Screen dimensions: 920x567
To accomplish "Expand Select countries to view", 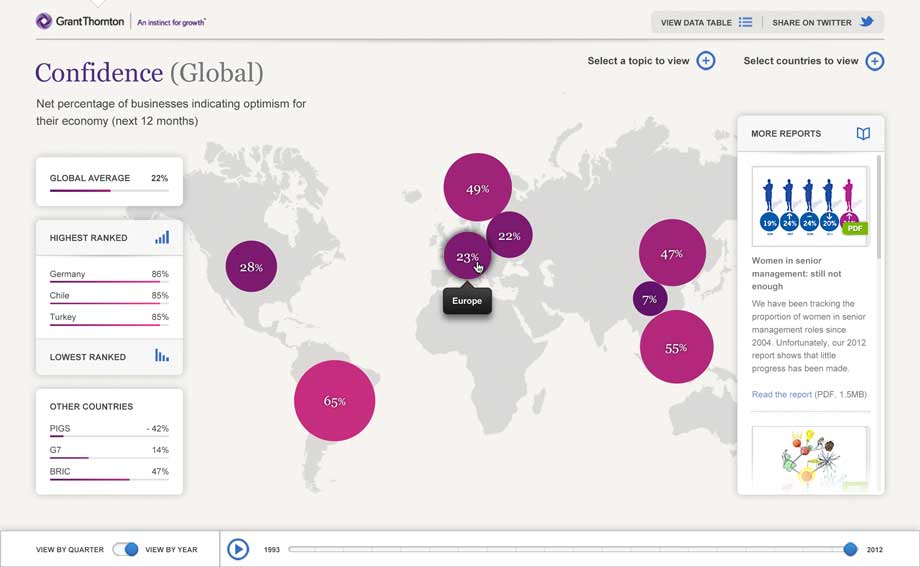I will [874, 61].
